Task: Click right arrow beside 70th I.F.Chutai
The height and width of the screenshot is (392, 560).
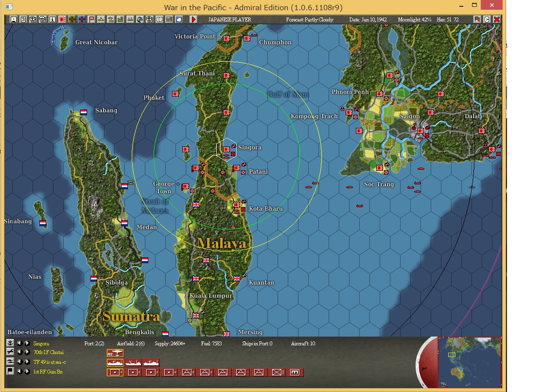Action: tap(27, 352)
